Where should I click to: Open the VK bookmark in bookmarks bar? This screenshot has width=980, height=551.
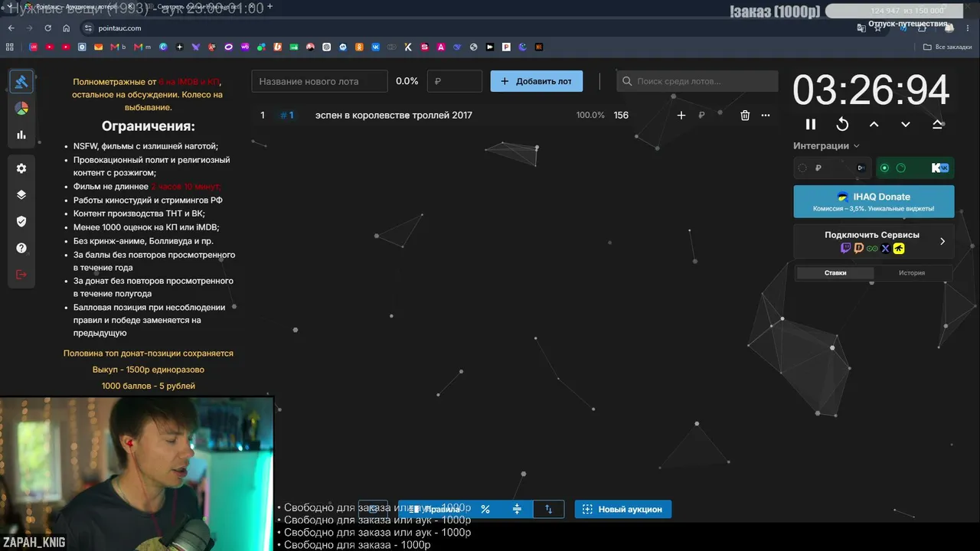pyautogui.click(x=376, y=47)
